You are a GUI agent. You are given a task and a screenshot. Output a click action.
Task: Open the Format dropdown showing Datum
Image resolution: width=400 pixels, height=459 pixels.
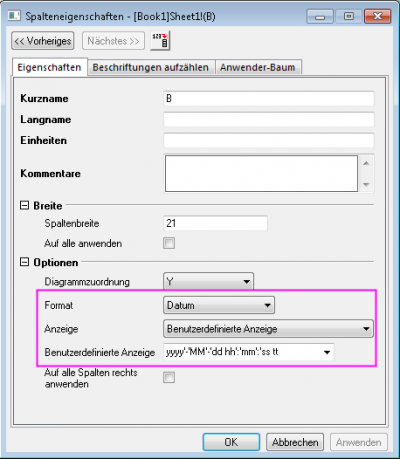tap(219, 305)
